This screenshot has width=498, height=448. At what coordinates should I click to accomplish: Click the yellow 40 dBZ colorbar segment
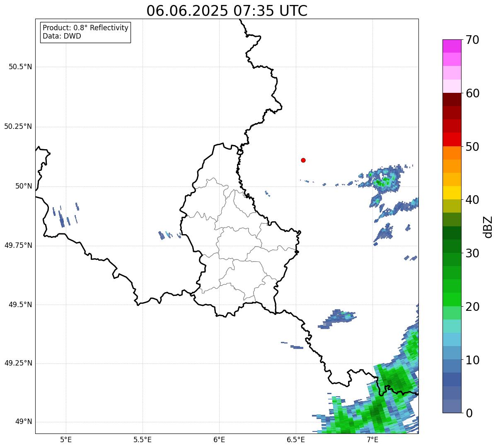tap(452, 193)
